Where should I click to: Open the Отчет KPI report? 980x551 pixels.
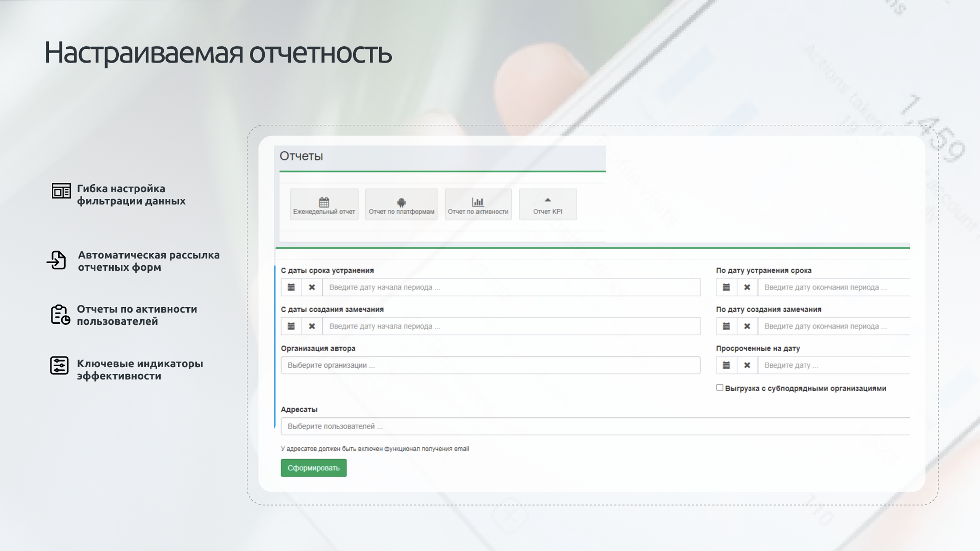[548, 204]
